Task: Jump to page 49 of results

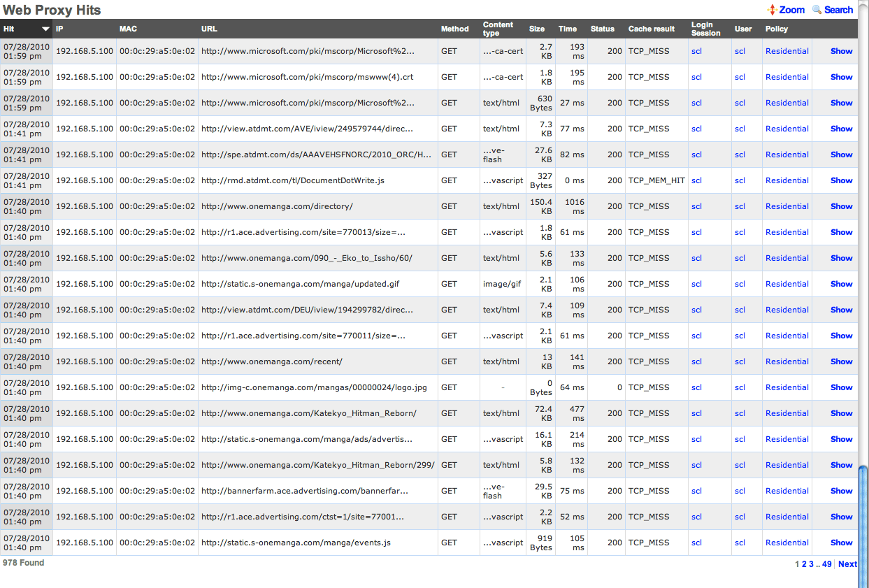Action: pos(827,564)
